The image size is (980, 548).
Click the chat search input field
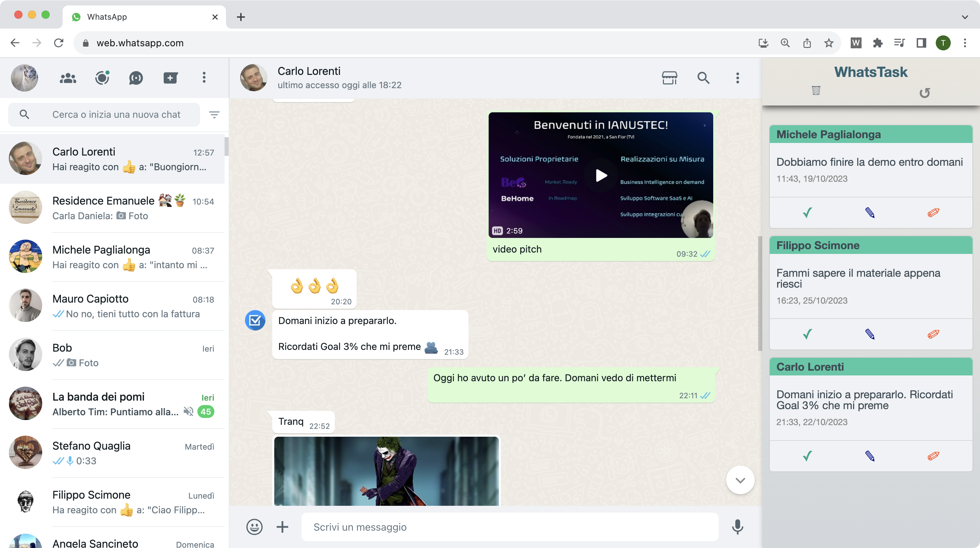click(x=104, y=115)
